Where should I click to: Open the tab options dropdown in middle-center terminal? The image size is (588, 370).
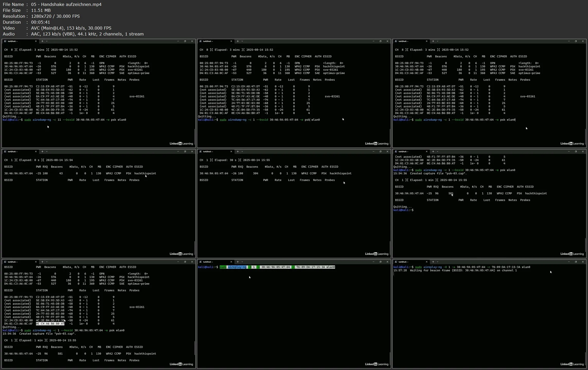click(243, 151)
